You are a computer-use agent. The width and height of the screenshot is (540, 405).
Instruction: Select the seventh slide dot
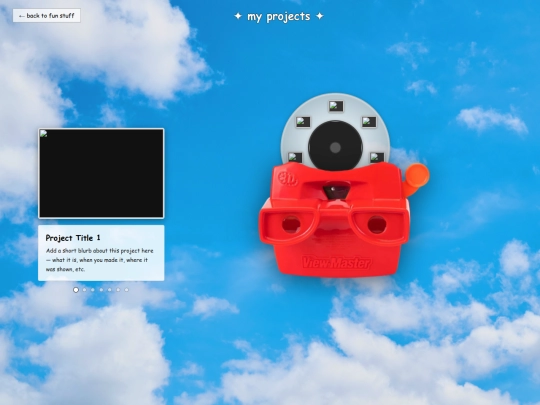(126, 290)
